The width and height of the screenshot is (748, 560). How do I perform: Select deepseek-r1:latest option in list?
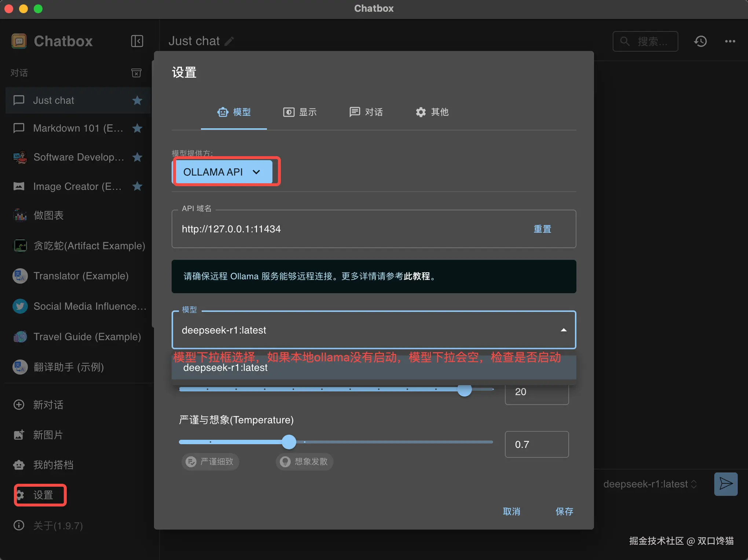(x=225, y=368)
